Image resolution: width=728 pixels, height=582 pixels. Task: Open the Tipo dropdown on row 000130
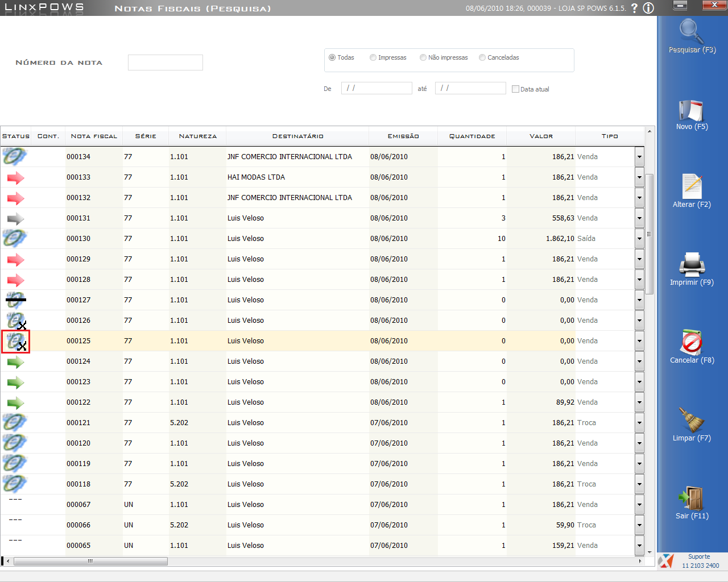(639, 239)
